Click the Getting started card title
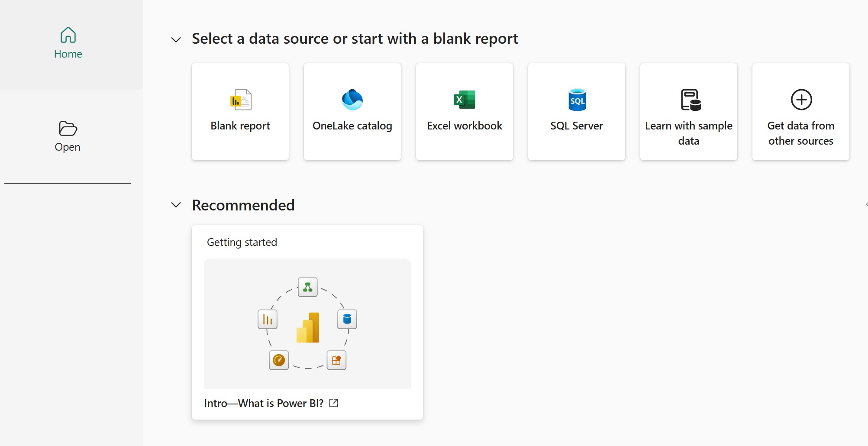Image resolution: width=868 pixels, height=446 pixels. [242, 242]
